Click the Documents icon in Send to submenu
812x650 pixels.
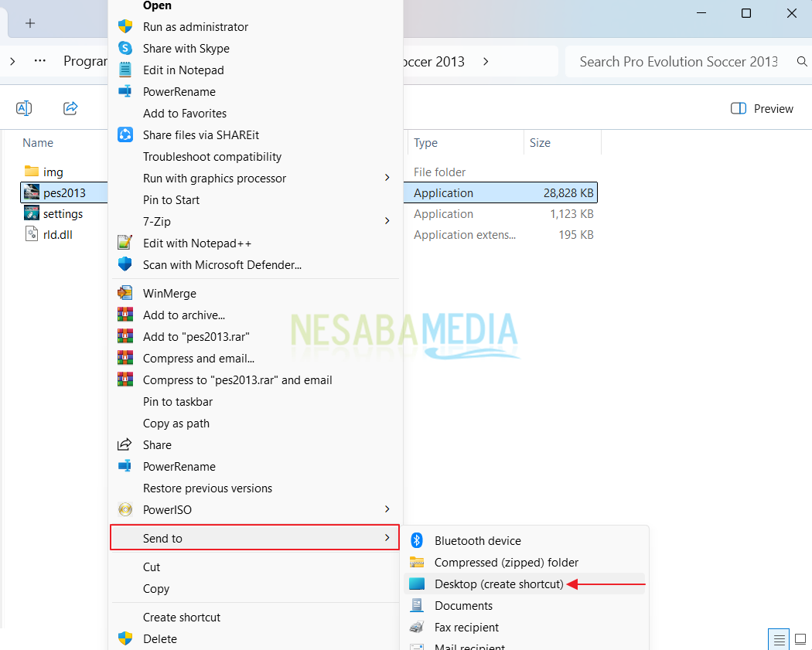pos(417,605)
